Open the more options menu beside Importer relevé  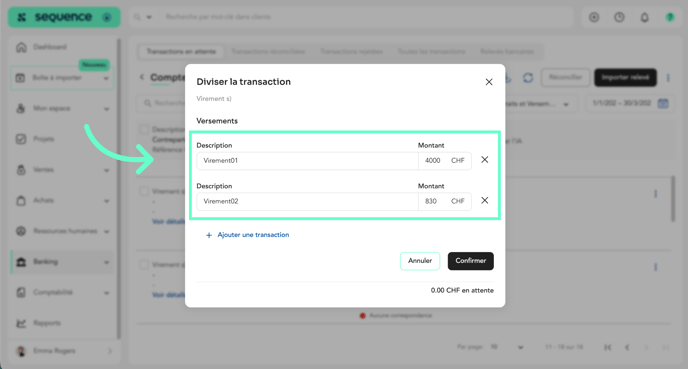pyautogui.click(x=668, y=78)
